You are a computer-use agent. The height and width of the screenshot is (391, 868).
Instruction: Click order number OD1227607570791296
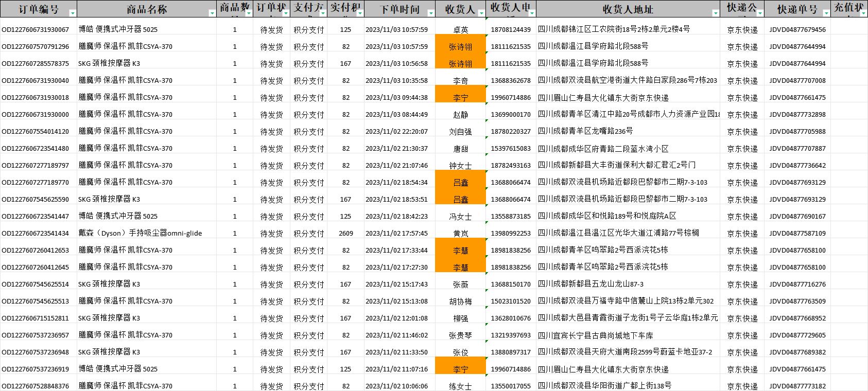tap(36, 47)
